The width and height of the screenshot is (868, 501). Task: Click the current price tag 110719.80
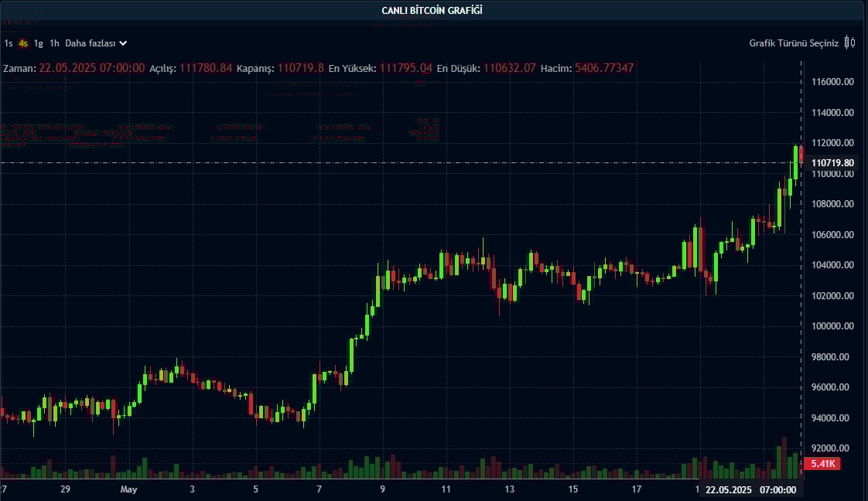click(x=832, y=162)
